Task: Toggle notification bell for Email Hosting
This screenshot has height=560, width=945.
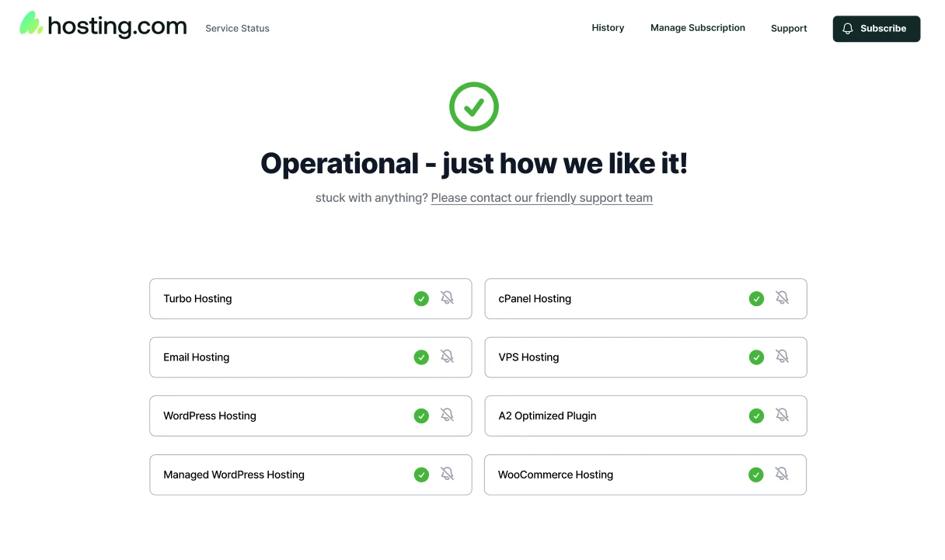Action: coord(447,357)
